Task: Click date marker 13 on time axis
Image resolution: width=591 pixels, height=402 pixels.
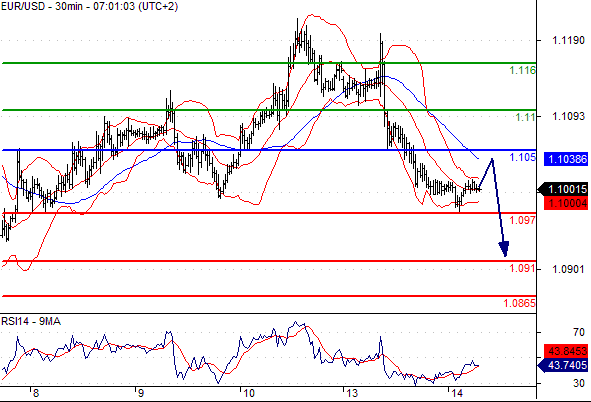Action: point(352,394)
